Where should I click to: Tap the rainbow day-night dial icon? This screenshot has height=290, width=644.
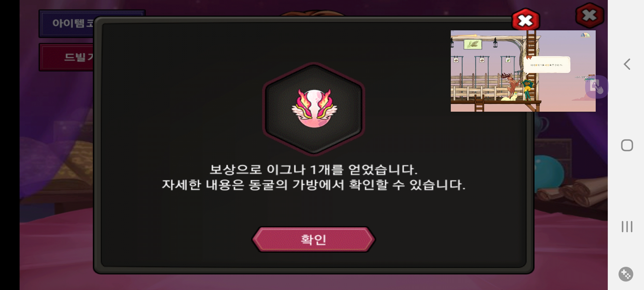585,35
